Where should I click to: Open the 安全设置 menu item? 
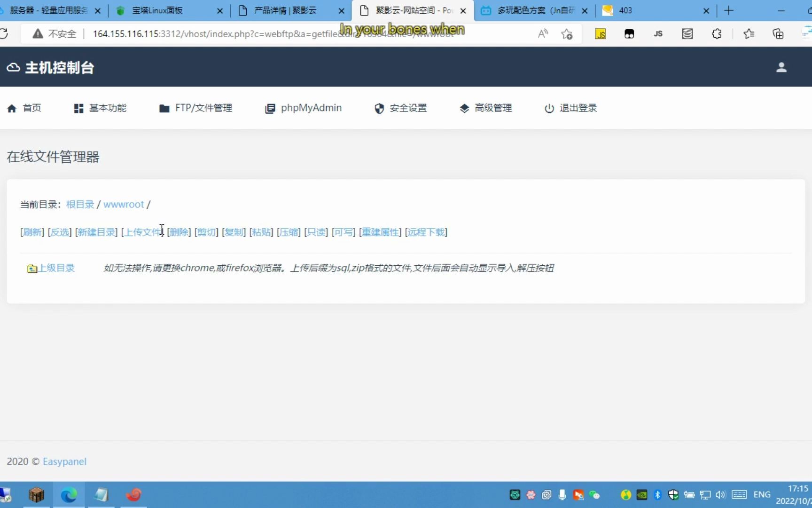pos(400,108)
